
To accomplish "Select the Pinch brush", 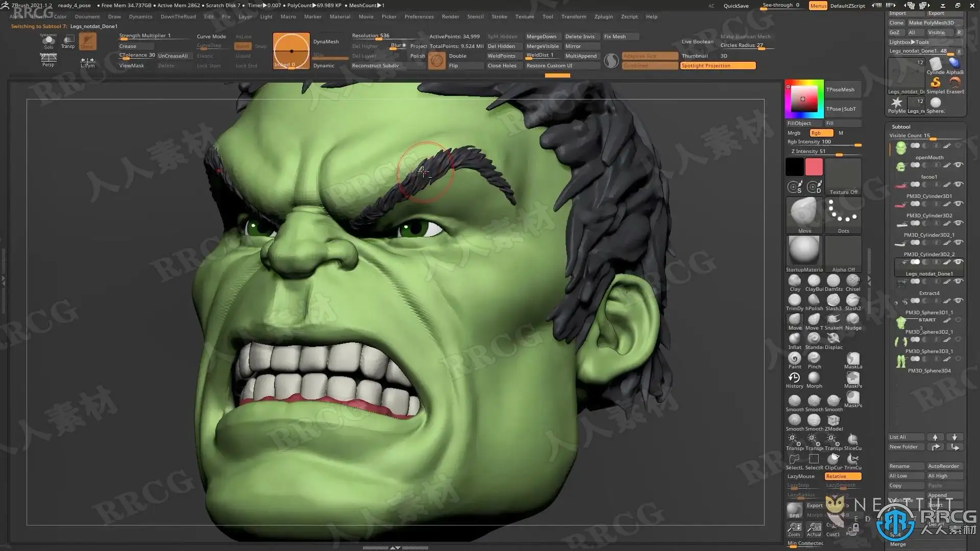I will click(814, 360).
